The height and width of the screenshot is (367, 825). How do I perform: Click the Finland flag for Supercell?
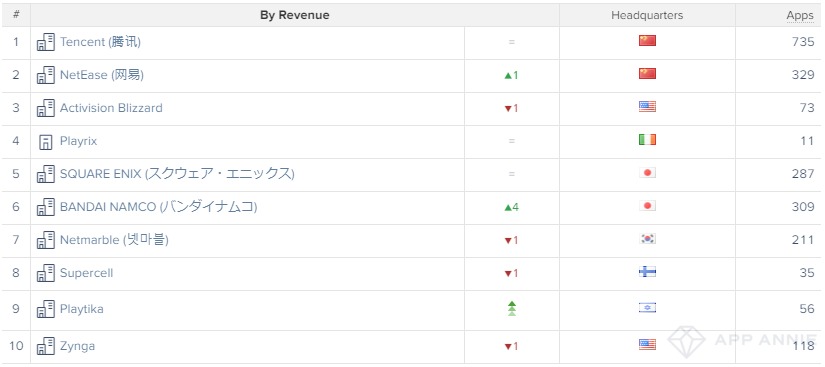coord(647,272)
